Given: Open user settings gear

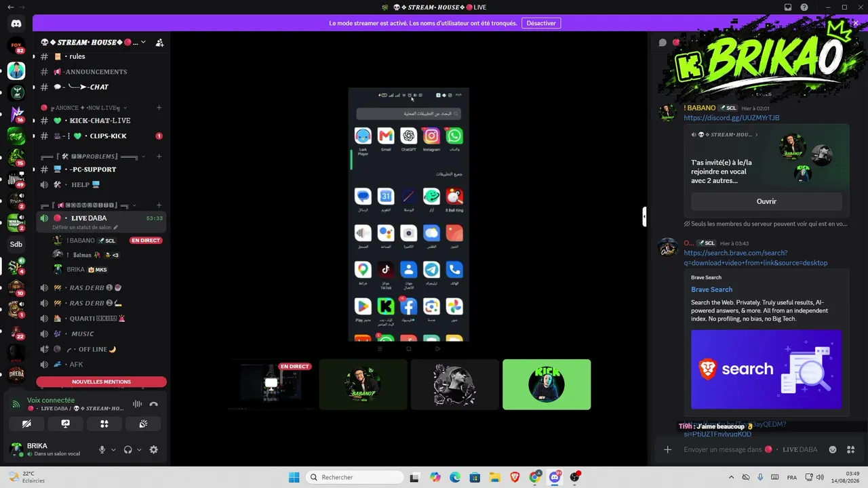Looking at the screenshot, I should 153,449.
